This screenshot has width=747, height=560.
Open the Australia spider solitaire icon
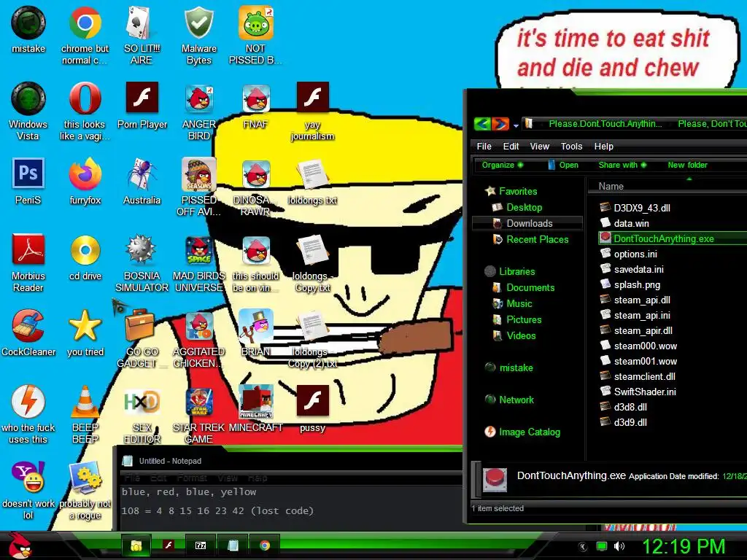[x=142, y=182]
